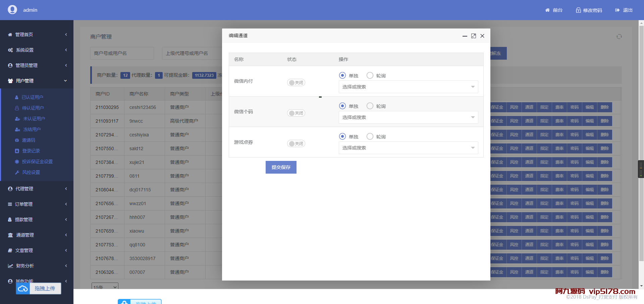
Task: Click the logout icon next to 退出
Action: [617, 10]
